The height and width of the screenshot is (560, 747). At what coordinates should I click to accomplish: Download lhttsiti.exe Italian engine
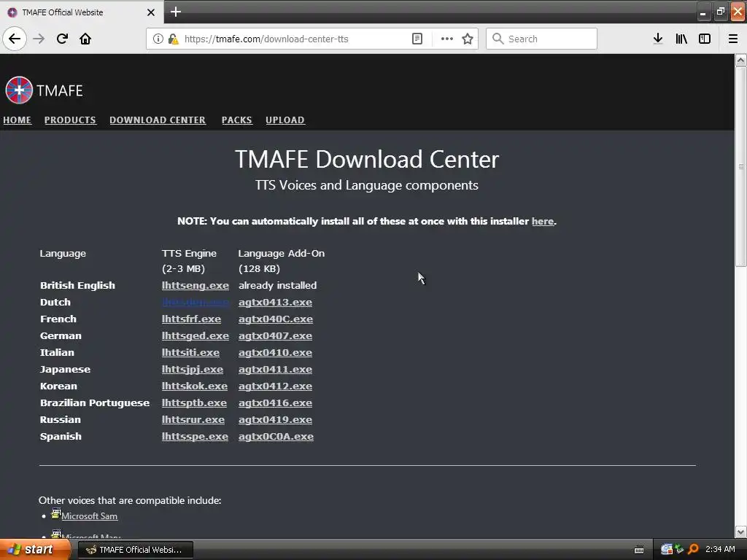coord(190,352)
